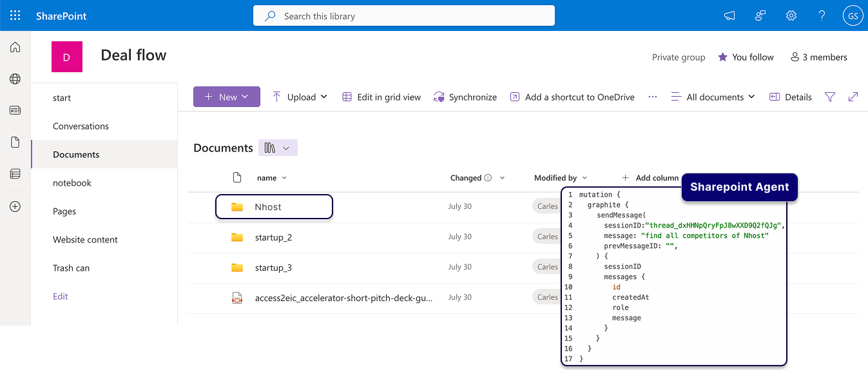Open the Settings gear icon

pyautogui.click(x=791, y=16)
